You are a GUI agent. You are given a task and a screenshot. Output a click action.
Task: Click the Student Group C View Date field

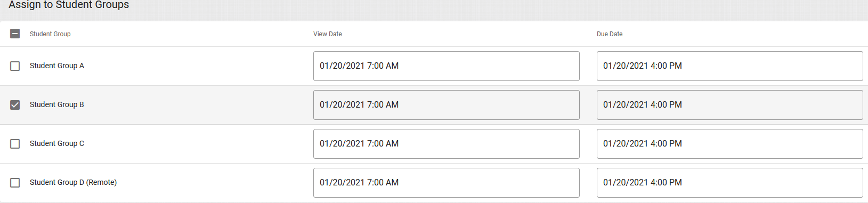(446, 144)
